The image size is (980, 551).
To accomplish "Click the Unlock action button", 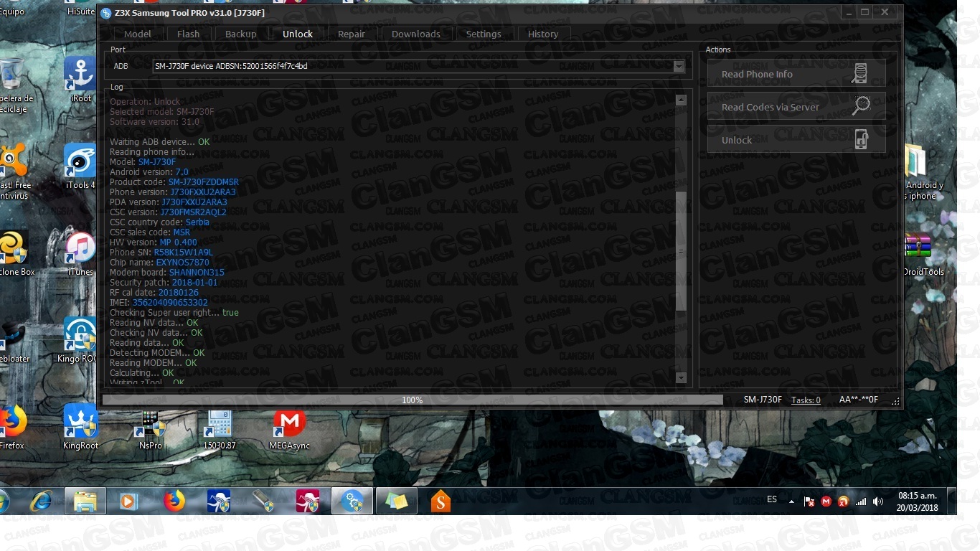I will tap(796, 140).
